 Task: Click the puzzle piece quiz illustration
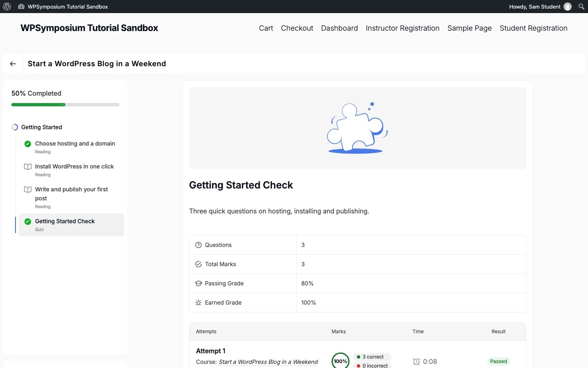pyautogui.click(x=358, y=128)
